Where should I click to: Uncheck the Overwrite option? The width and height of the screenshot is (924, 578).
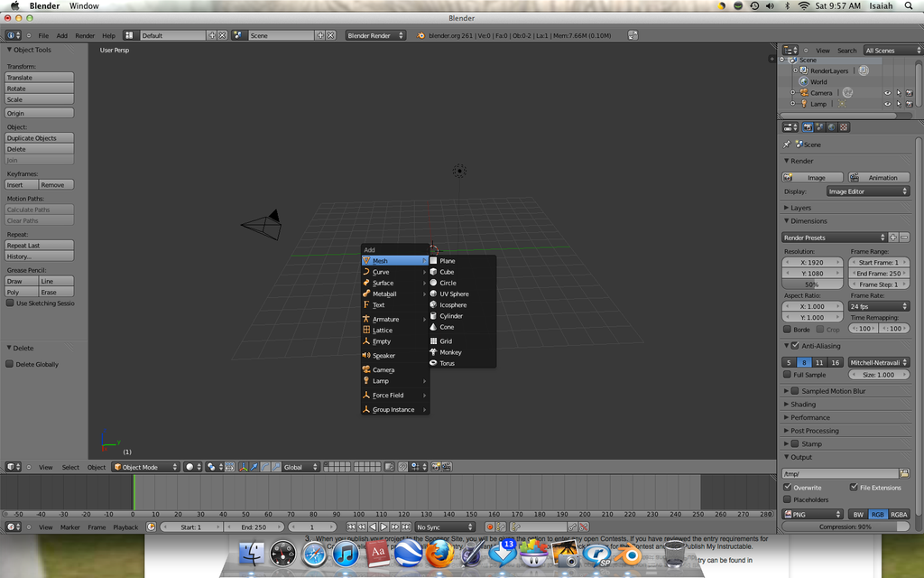click(788, 488)
